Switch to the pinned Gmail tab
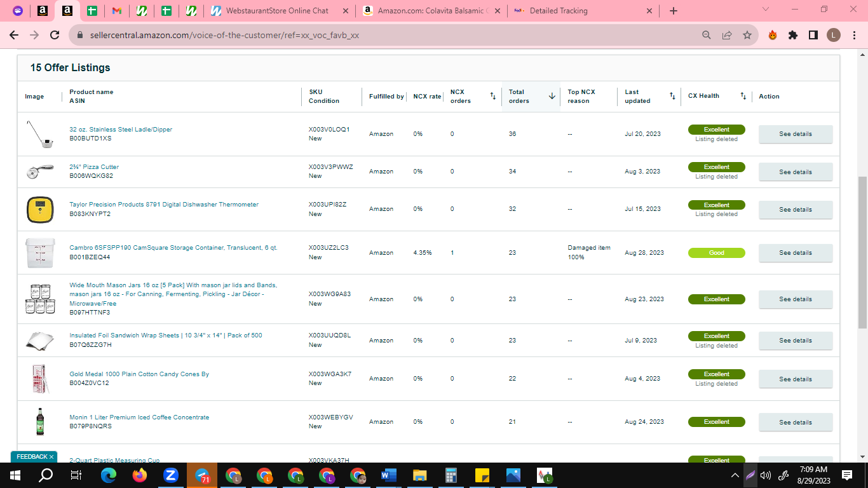 (117, 11)
